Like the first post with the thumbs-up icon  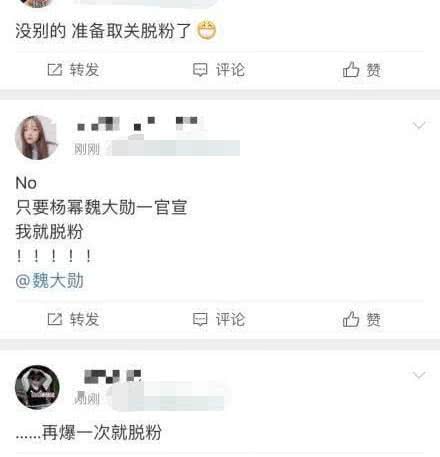click(351, 69)
